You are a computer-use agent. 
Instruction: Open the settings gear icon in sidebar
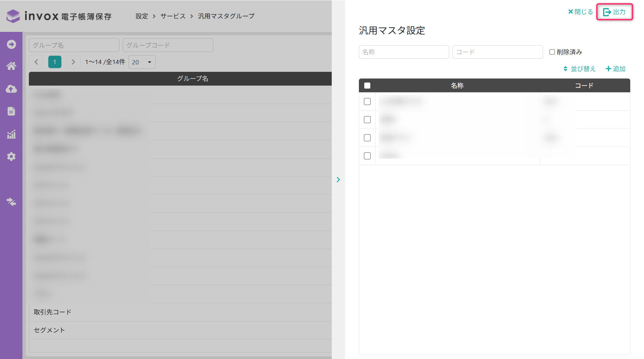[11, 157]
